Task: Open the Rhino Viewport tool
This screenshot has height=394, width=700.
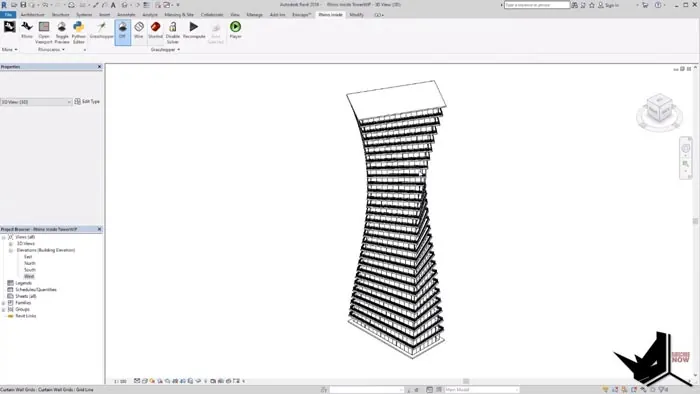Action: [44, 32]
